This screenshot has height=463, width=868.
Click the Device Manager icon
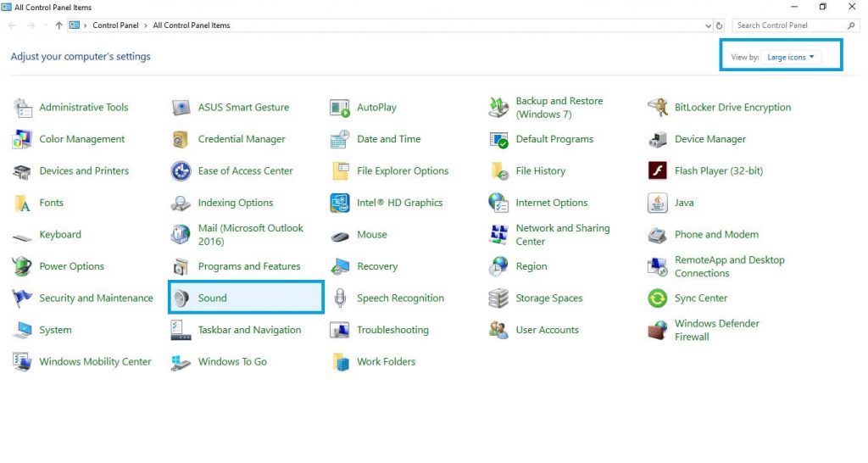(x=658, y=140)
